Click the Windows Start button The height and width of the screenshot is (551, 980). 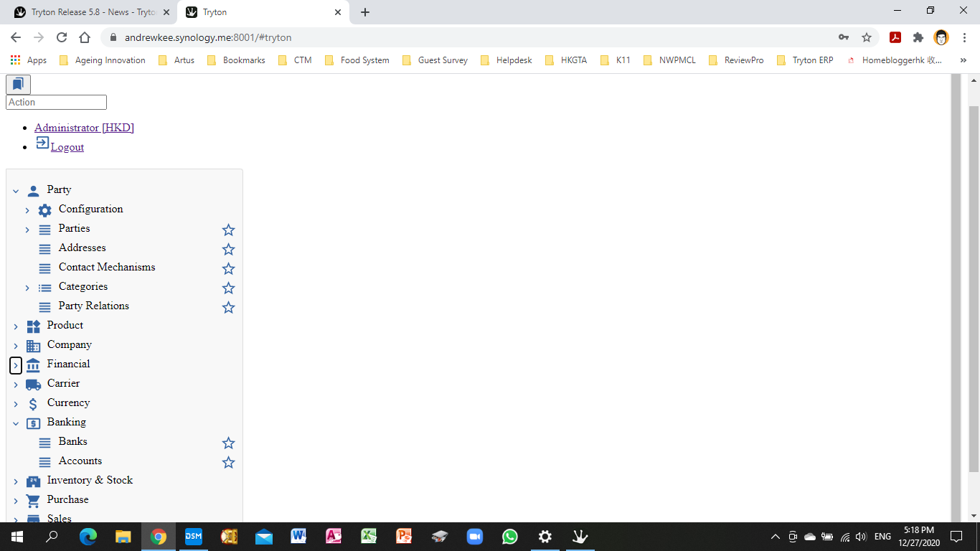(x=17, y=537)
